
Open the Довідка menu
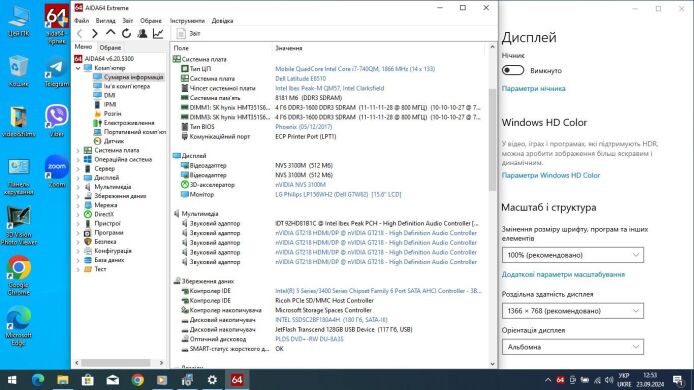[x=222, y=20]
